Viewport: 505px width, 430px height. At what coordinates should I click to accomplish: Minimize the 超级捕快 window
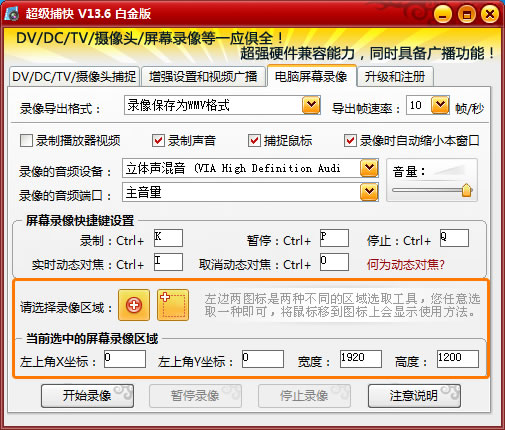[443, 14]
